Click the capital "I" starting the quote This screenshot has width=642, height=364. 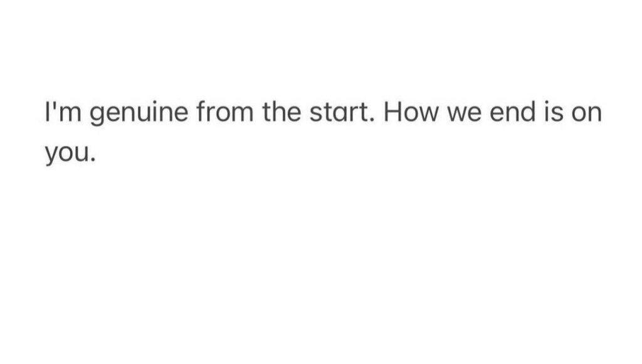(x=48, y=114)
